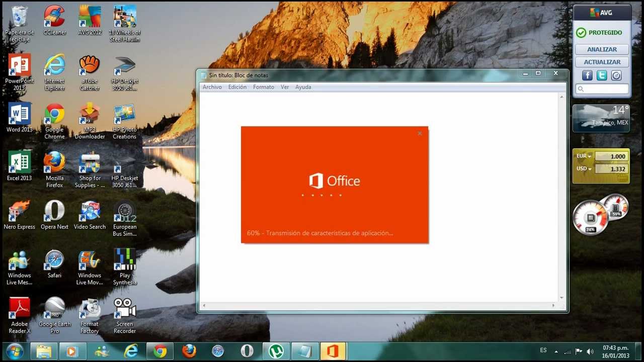This screenshot has width=644, height=362.
Task: Click the ACTUALIZAR button in AVG gadget
Action: point(602,62)
